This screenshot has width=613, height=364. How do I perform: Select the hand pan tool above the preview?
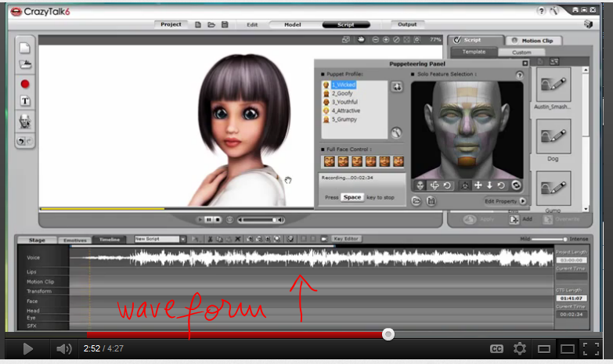pyautogui.click(x=361, y=39)
